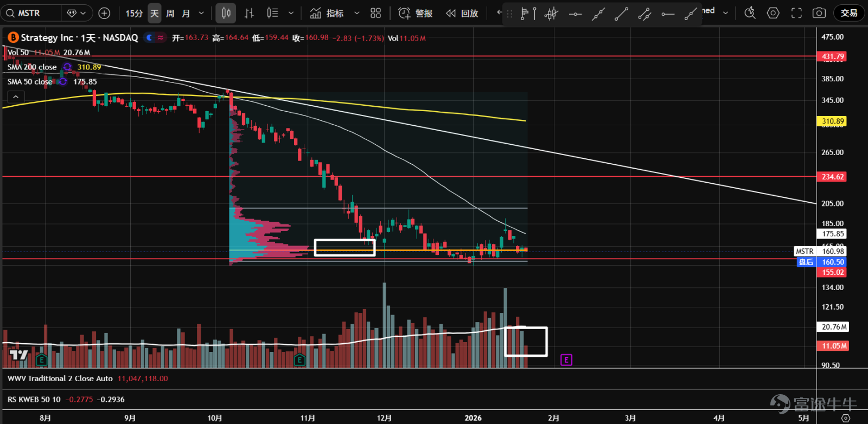The width and height of the screenshot is (868, 424).
Task: Select the SMA 50 close indicator legend
Action: tap(30, 82)
